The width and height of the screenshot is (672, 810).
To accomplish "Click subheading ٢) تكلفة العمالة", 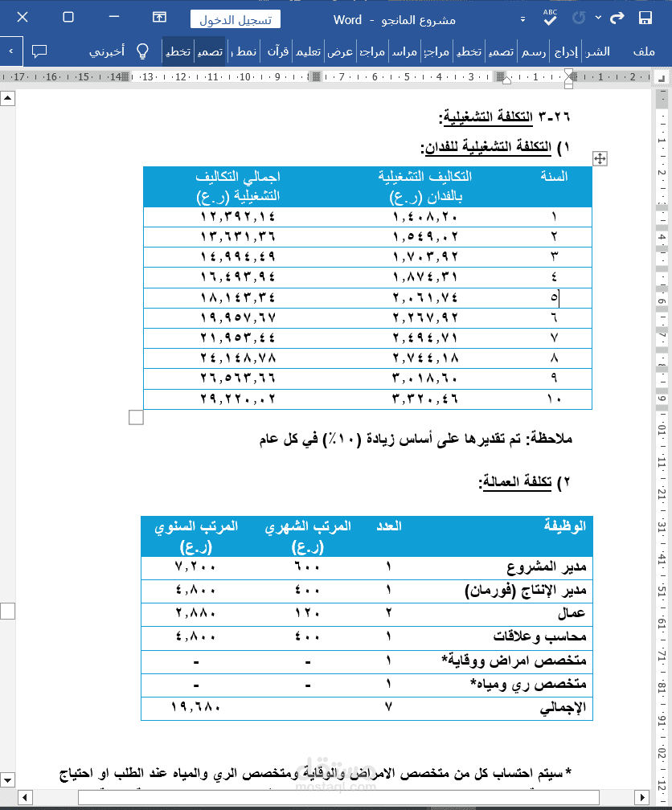I will click(524, 482).
